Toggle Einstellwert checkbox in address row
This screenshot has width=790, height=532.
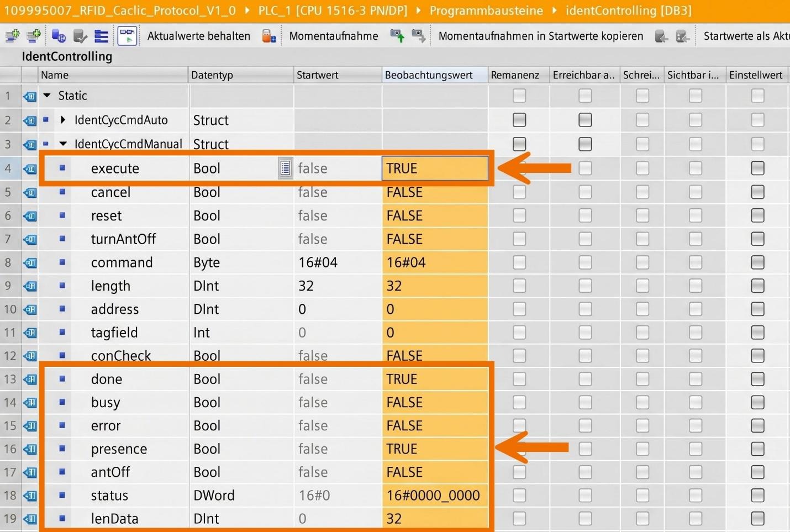coord(757,309)
